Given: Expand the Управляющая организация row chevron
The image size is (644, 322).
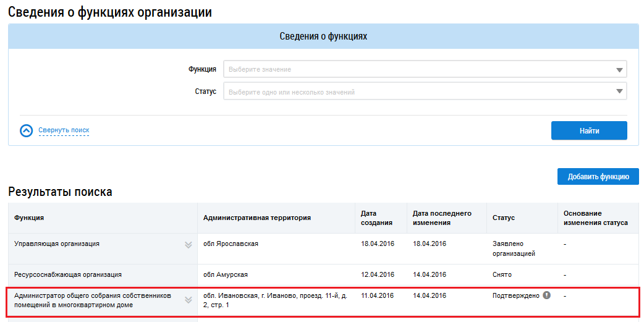Looking at the screenshot, I should (x=189, y=245).
